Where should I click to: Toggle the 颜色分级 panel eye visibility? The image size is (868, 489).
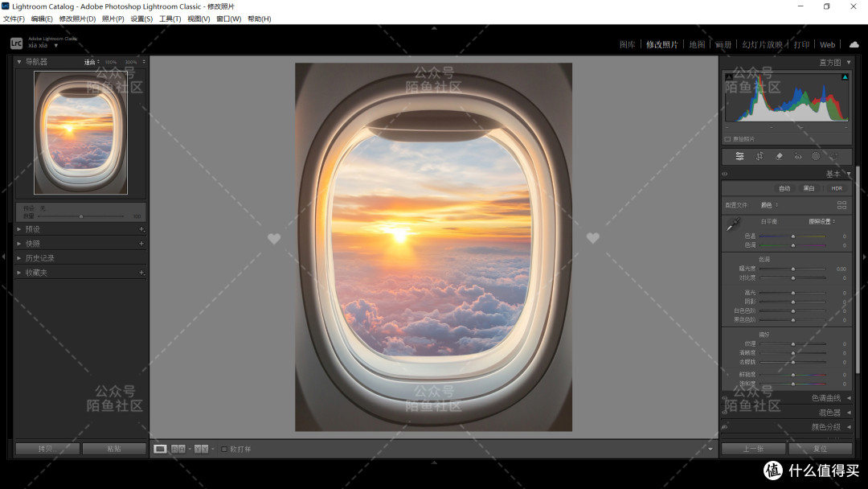[x=725, y=427]
